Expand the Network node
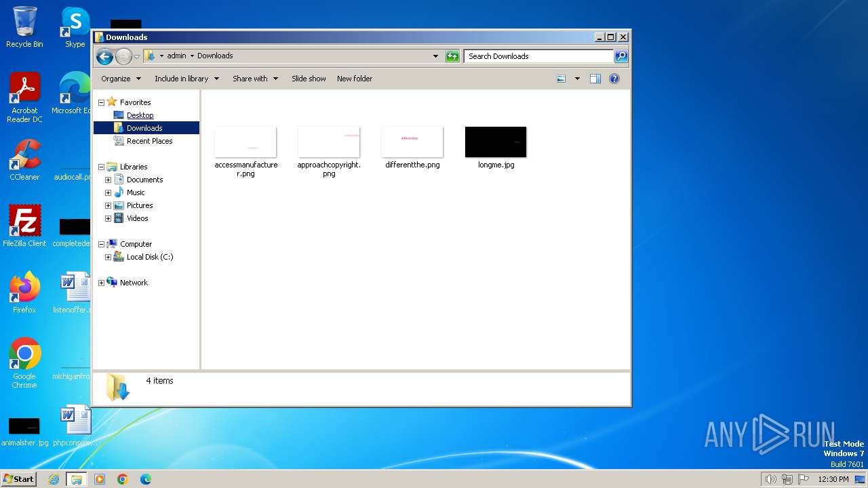868x488 pixels. pyautogui.click(x=102, y=283)
